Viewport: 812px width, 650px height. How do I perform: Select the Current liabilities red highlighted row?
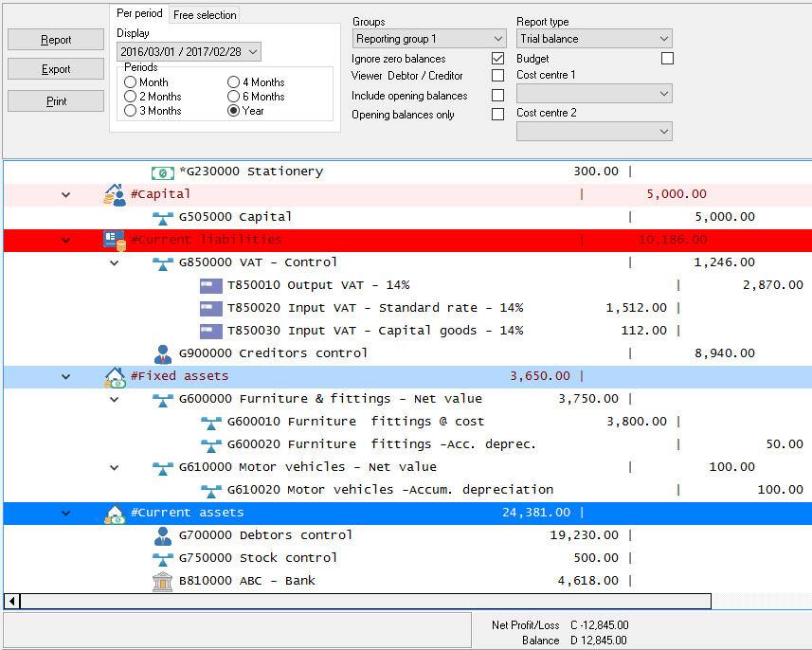(x=379, y=240)
